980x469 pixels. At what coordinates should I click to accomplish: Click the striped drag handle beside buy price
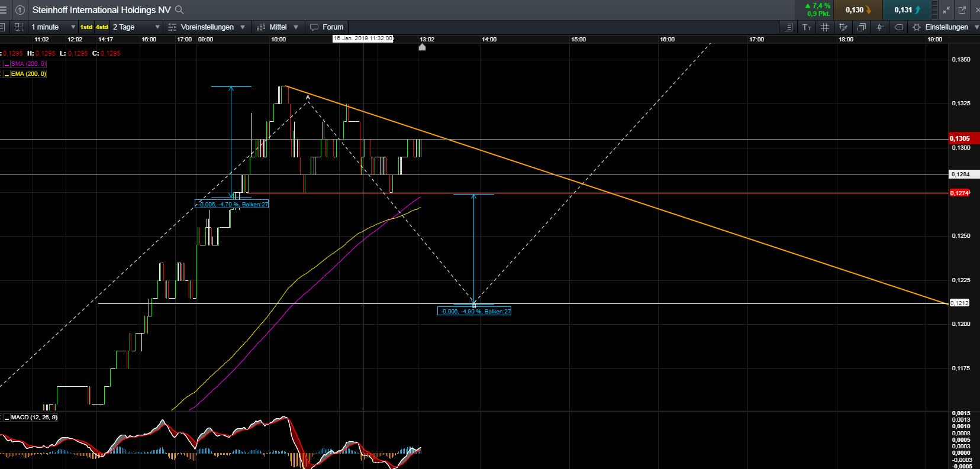(936, 10)
